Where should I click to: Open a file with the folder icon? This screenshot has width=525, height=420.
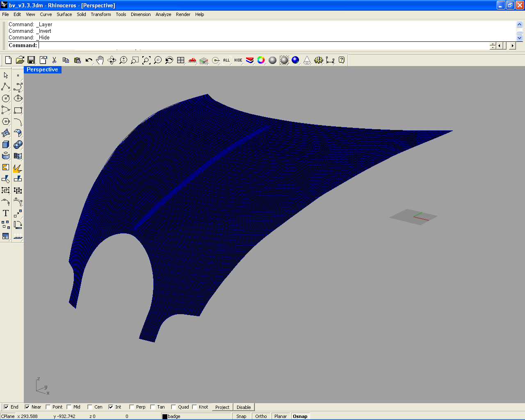coord(20,60)
